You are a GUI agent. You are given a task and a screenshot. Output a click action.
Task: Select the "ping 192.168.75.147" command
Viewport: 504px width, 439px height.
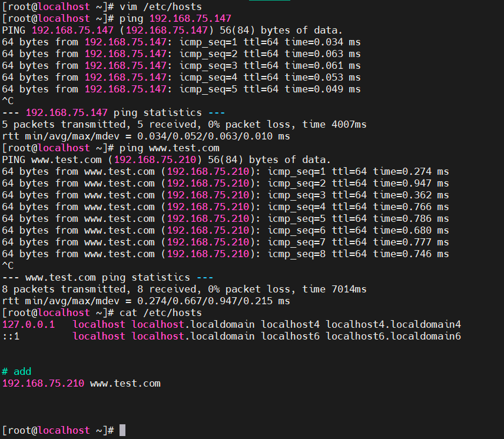click(175, 19)
